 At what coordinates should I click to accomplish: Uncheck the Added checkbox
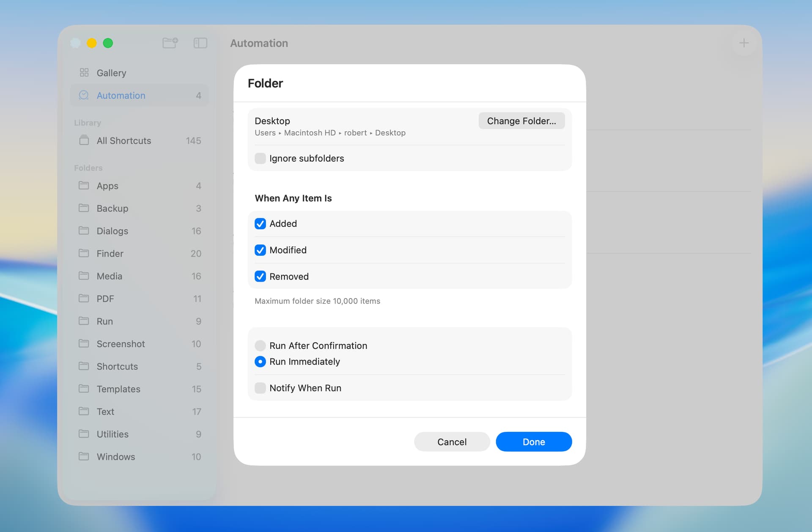tap(260, 223)
